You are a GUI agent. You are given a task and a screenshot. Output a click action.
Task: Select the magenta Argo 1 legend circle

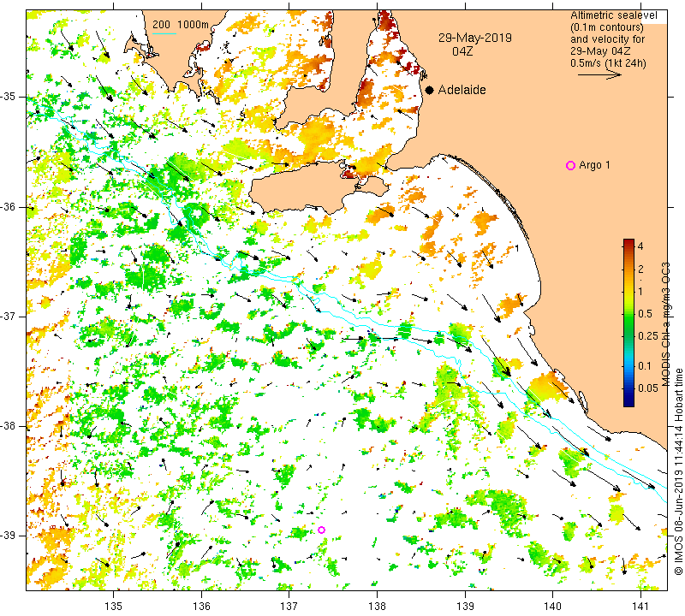pos(570,165)
